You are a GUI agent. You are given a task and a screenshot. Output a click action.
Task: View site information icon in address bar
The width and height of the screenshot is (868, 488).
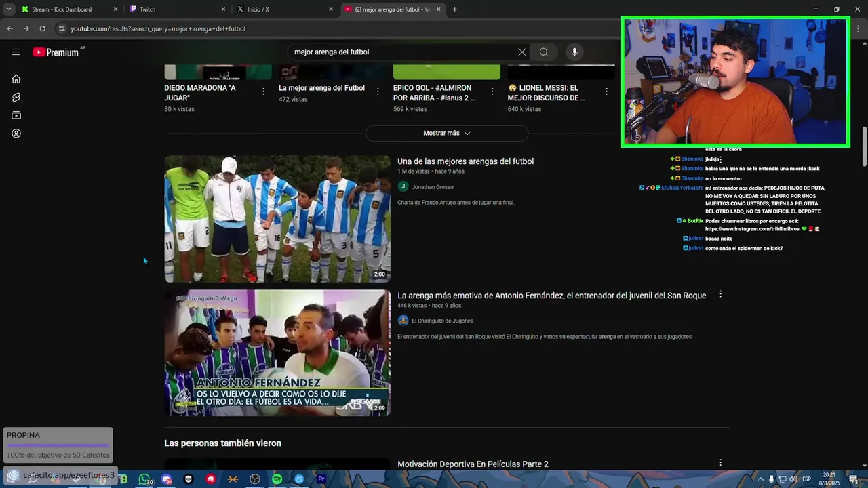[x=62, y=28]
